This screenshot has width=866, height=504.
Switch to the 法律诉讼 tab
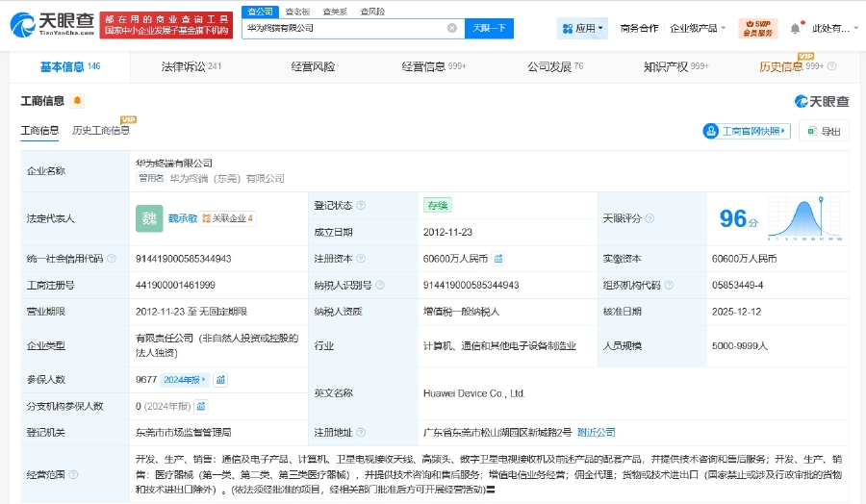[191, 66]
